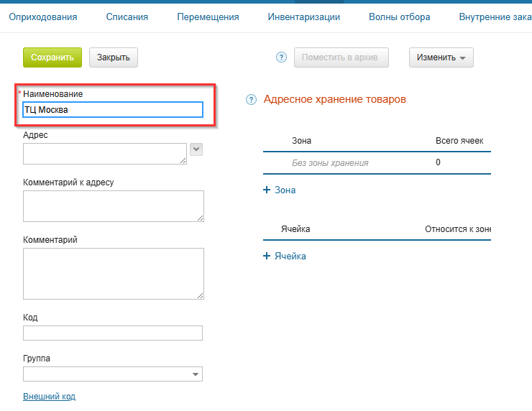Click the Закрыть button
This screenshot has width=532, height=411.
(114, 57)
